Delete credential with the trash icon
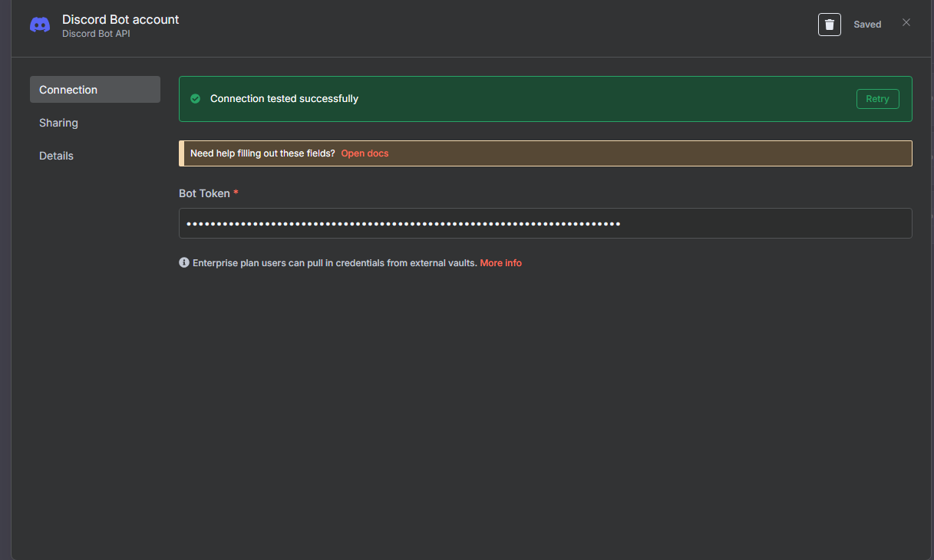Image resolution: width=934 pixels, height=560 pixels. [830, 25]
